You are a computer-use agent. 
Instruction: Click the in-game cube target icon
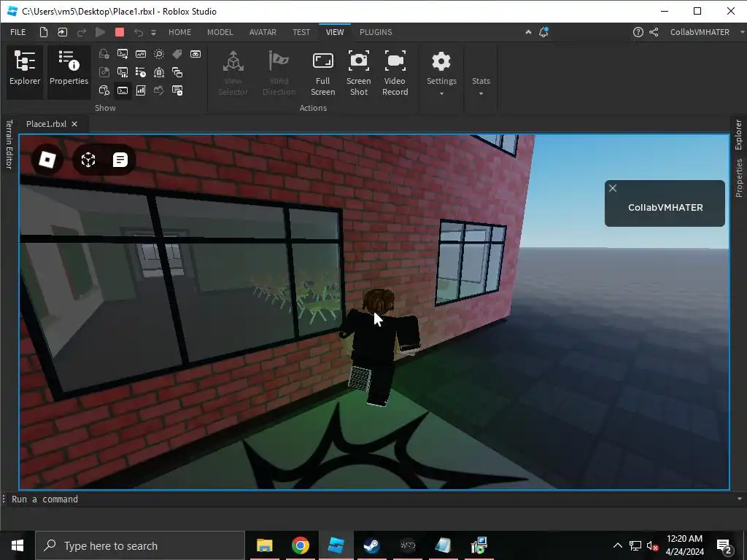tap(88, 160)
